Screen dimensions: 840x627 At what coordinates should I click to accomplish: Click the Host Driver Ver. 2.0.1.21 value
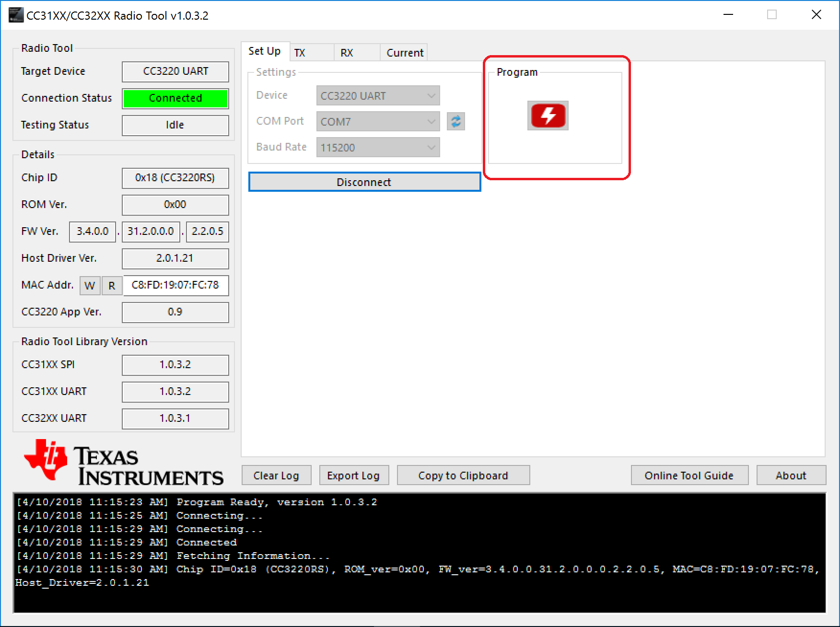pos(175,258)
